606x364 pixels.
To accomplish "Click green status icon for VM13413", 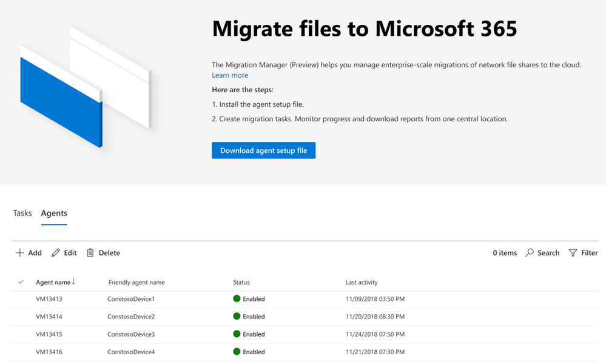I will [237, 299].
